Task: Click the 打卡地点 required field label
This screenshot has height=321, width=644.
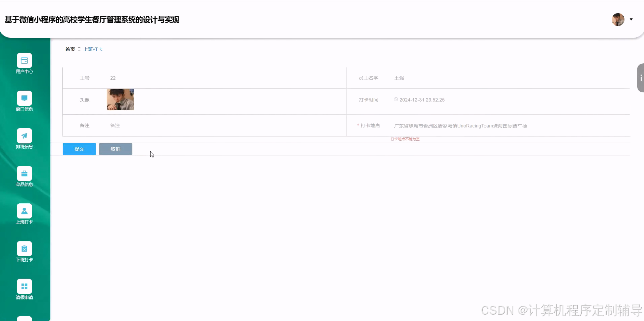Action: point(368,125)
